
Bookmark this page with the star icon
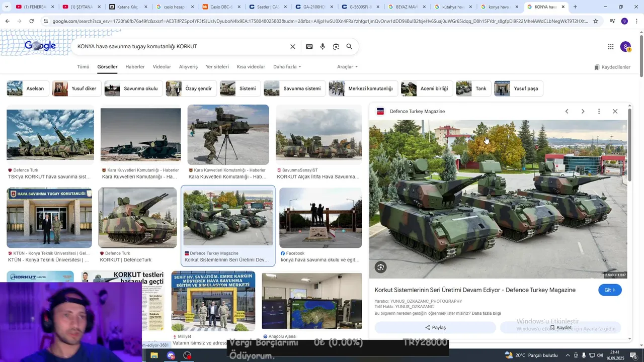coord(596,21)
